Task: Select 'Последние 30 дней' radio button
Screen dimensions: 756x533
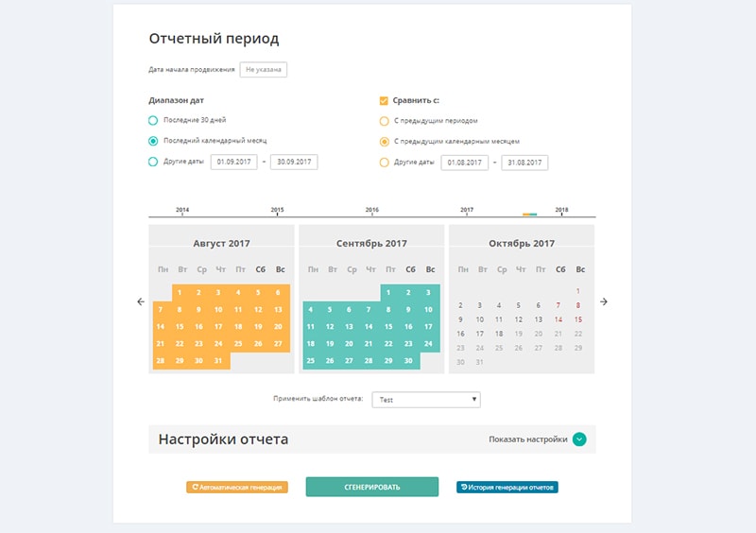Action: pos(153,120)
